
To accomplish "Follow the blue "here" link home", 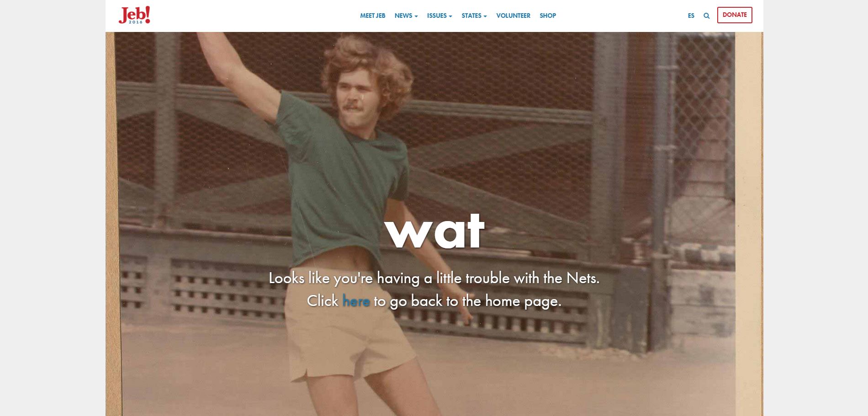I will (356, 301).
